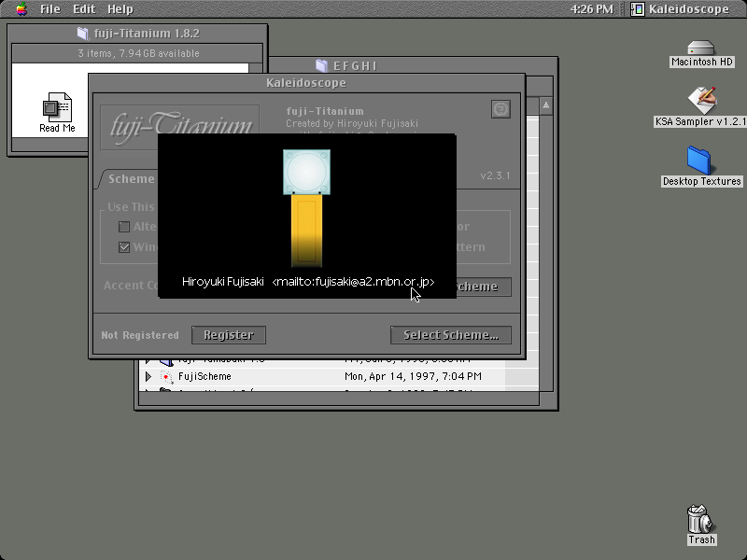This screenshot has width=747, height=560.
Task: Open the Help menu
Action: tap(120, 9)
